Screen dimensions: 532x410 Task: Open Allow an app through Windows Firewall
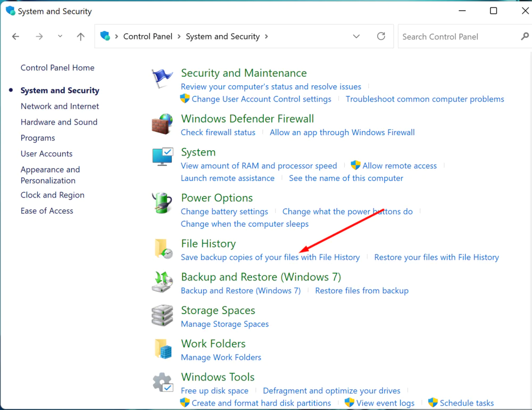pos(342,132)
